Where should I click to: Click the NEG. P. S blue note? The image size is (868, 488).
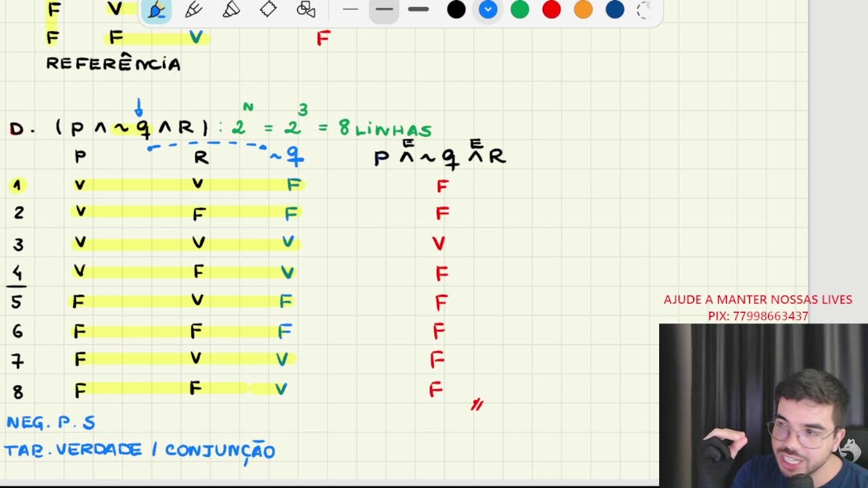click(x=50, y=423)
